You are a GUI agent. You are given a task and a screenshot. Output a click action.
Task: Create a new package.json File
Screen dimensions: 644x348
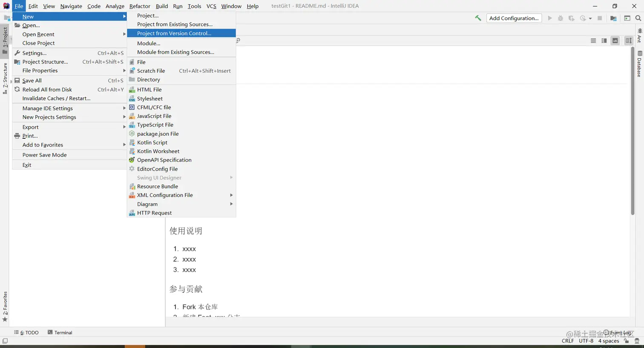181,134
